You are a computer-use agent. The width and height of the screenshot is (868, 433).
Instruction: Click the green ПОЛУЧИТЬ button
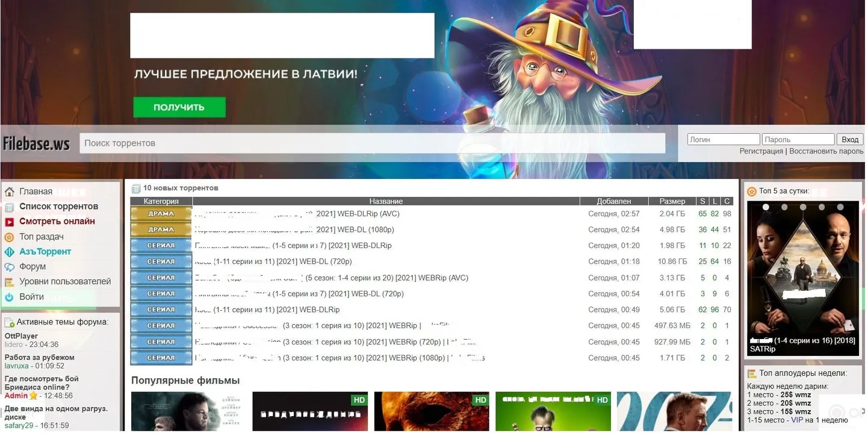(x=179, y=107)
